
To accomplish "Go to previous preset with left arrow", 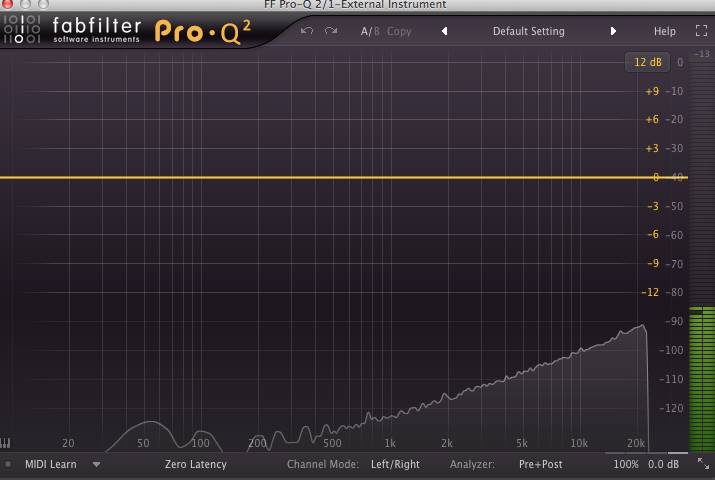I will 444,31.
